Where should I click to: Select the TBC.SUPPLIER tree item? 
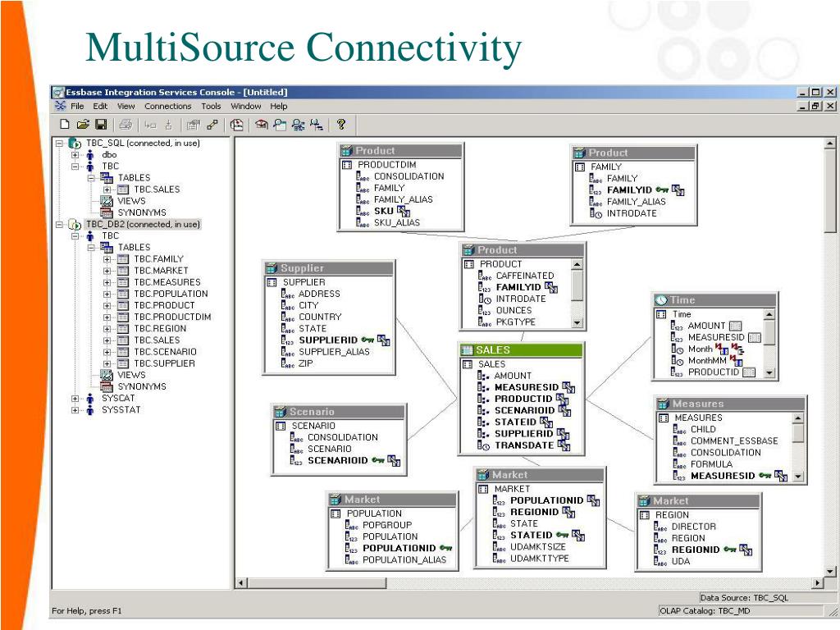coord(164,363)
